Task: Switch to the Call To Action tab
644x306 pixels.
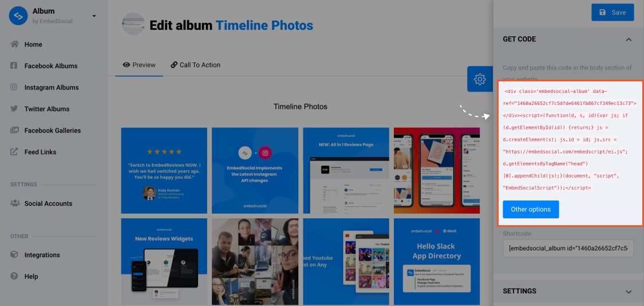Action: 196,65
